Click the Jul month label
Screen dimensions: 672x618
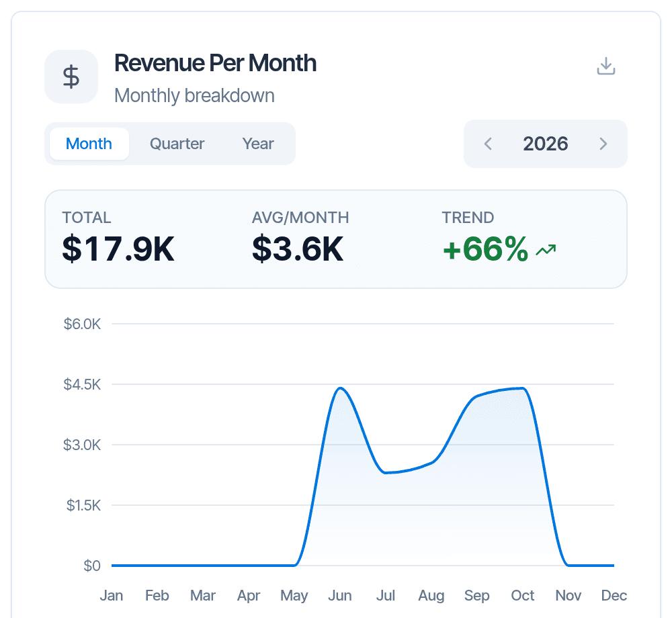point(385,595)
